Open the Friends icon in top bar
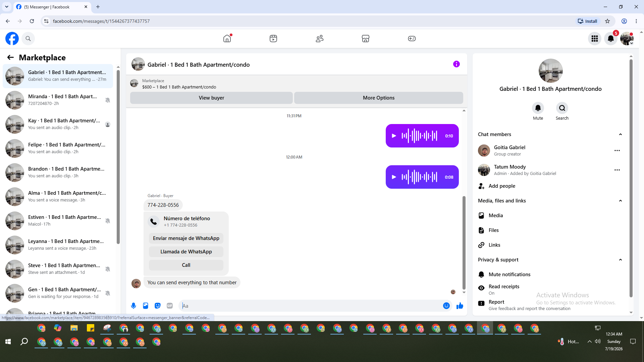The image size is (644, 362). [320, 39]
